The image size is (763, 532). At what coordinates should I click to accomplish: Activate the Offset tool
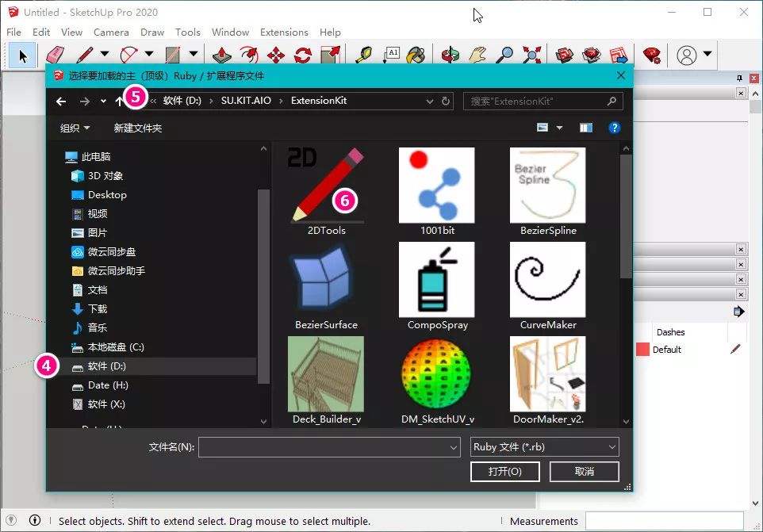pos(249,55)
